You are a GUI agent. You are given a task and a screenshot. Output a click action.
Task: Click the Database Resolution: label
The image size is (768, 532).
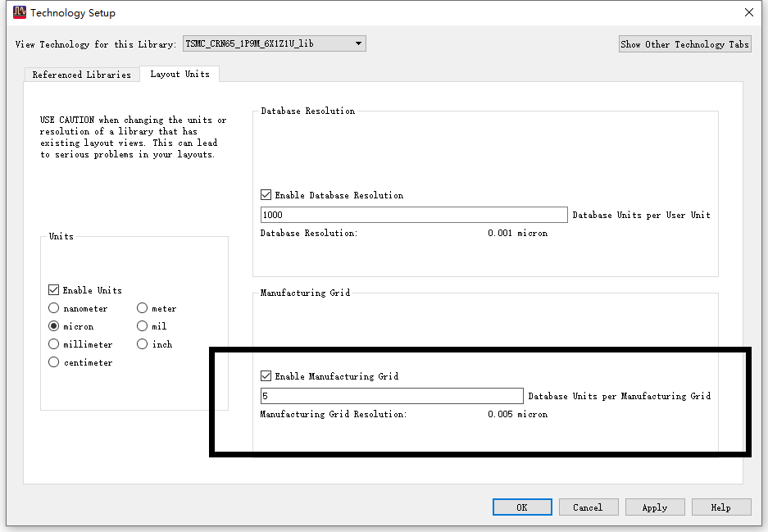(308, 233)
